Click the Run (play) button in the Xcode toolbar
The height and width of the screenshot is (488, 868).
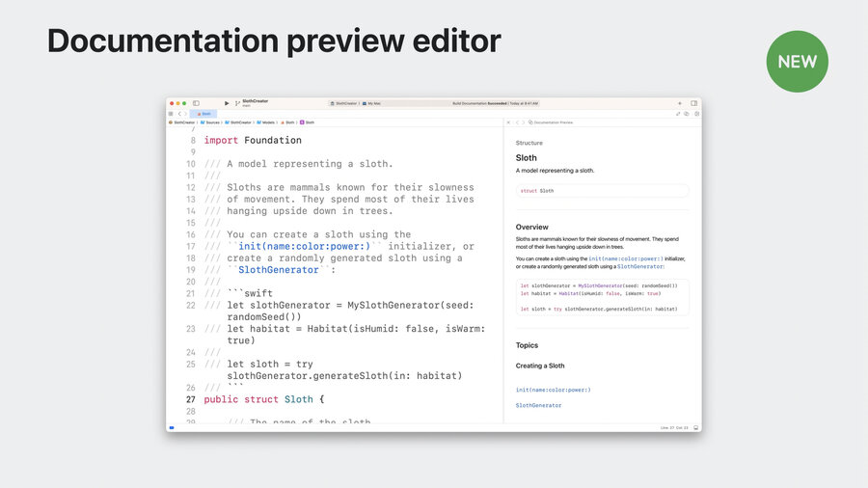[x=227, y=103]
